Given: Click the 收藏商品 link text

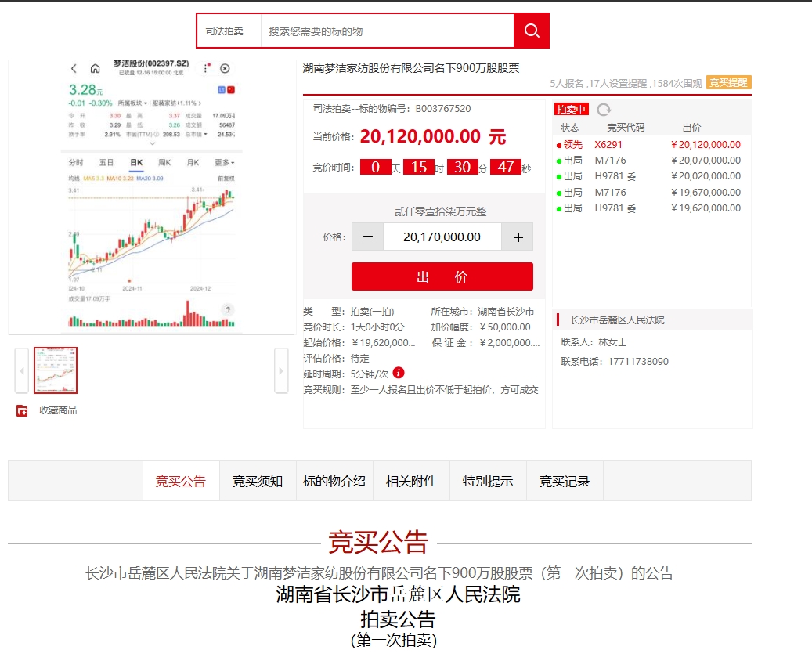Looking at the screenshot, I should (x=58, y=410).
